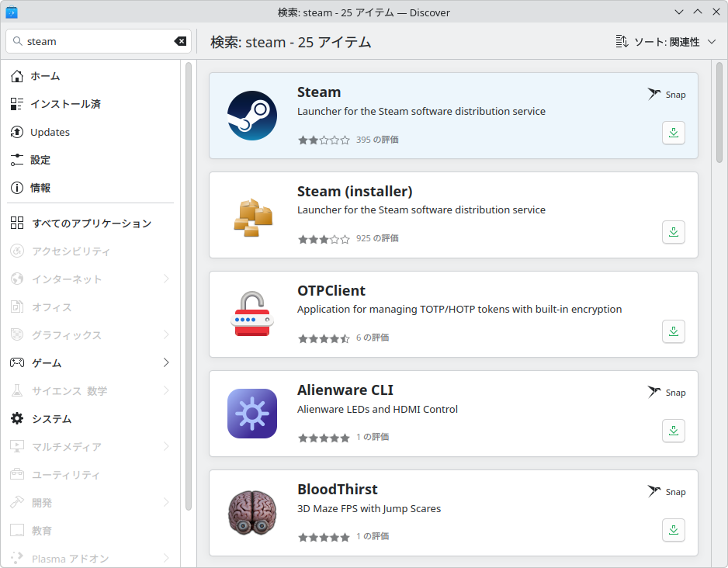Click the Snap source icon on Steam
The image size is (728, 568).
(x=654, y=94)
